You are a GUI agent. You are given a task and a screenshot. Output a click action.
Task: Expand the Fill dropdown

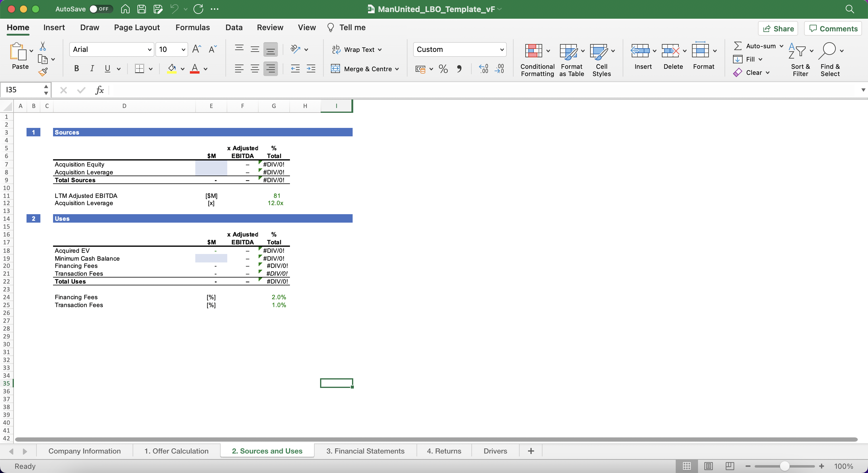760,59
